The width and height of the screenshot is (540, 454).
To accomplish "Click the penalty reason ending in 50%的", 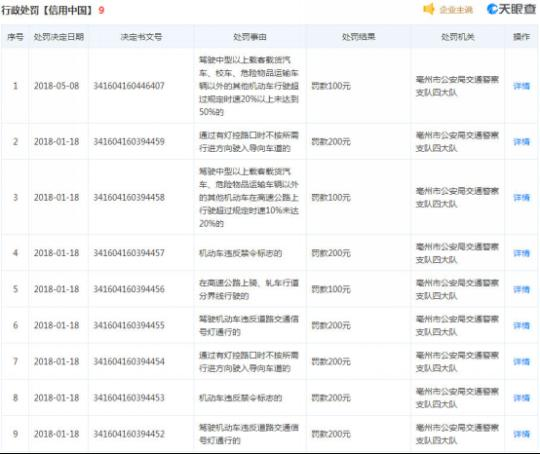I will click(249, 86).
